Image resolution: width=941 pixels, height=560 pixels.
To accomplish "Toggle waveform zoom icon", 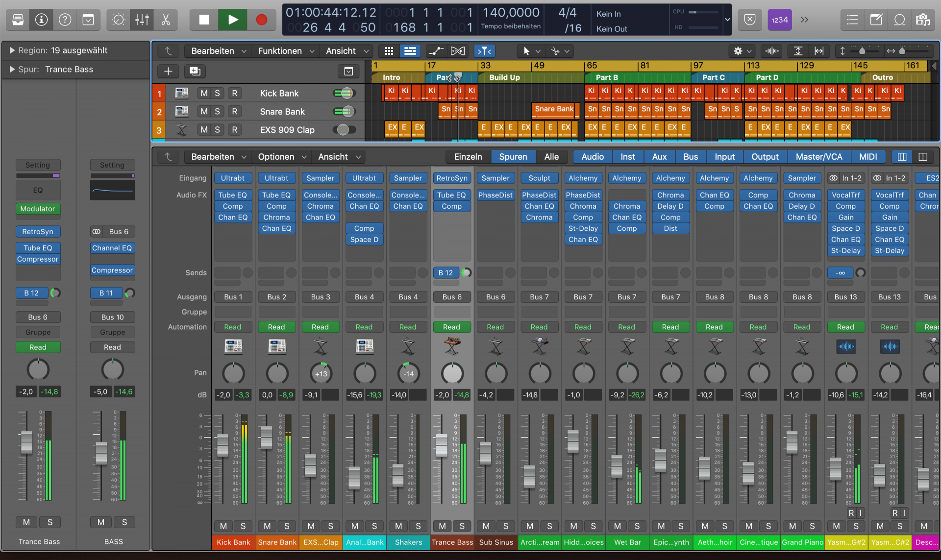I will [x=772, y=51].
